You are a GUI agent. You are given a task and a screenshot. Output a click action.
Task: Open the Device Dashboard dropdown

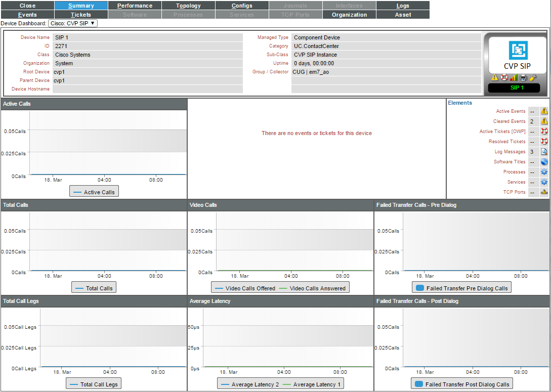click(x=73, y=23)
